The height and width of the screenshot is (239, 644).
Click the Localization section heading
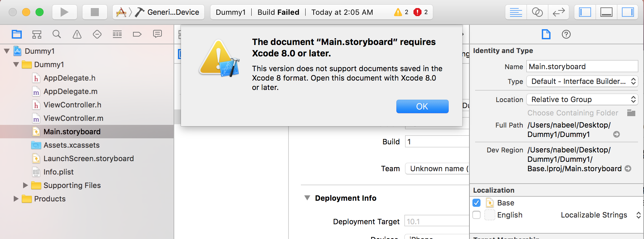pyautogui.click(x=494, y=190)
